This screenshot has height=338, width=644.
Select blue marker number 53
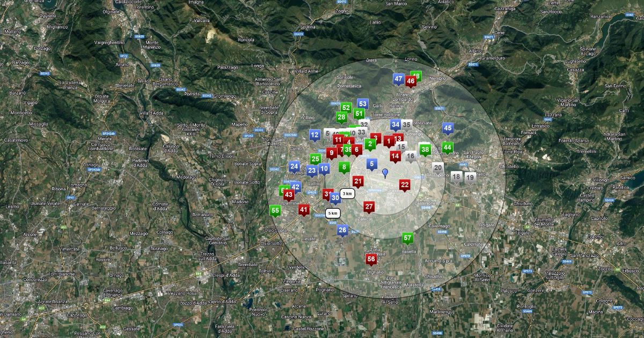363,104
